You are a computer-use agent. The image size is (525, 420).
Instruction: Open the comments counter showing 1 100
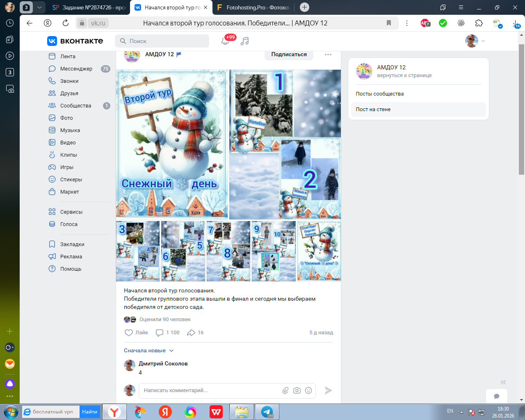[168, 333]
